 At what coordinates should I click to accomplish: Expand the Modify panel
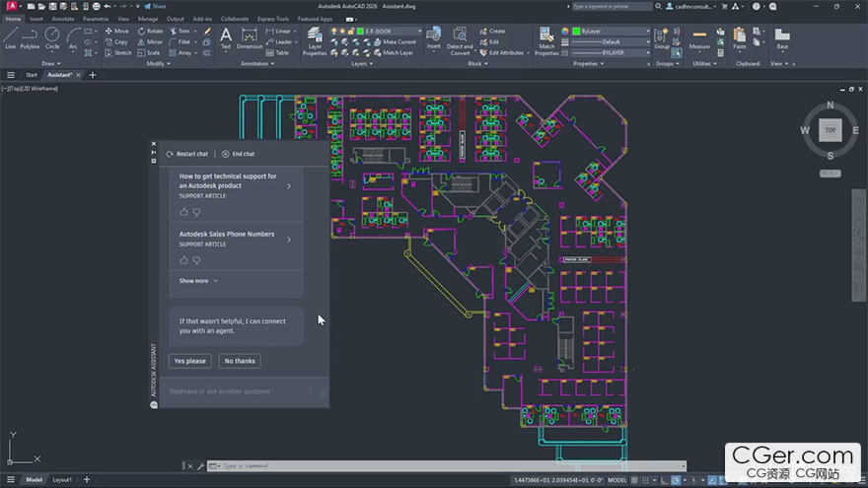[159, 64]
